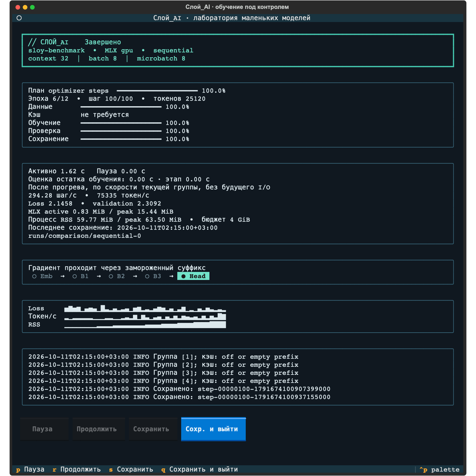Click the Продолжить button
This screenshot has width=476, height=476.
click(99, 429)
